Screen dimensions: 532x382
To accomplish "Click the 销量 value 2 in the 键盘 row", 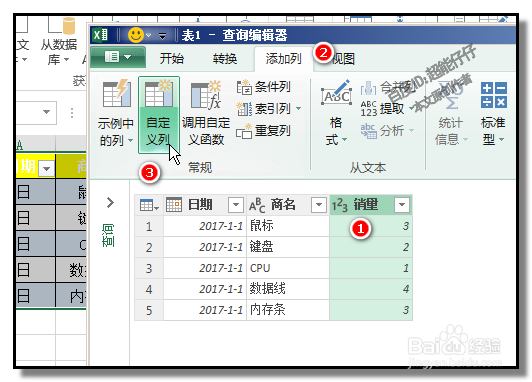I will point(371,247).
